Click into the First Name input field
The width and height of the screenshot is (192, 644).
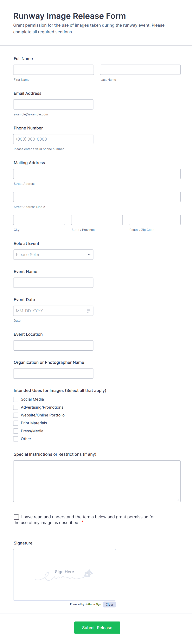pos(53,70)
